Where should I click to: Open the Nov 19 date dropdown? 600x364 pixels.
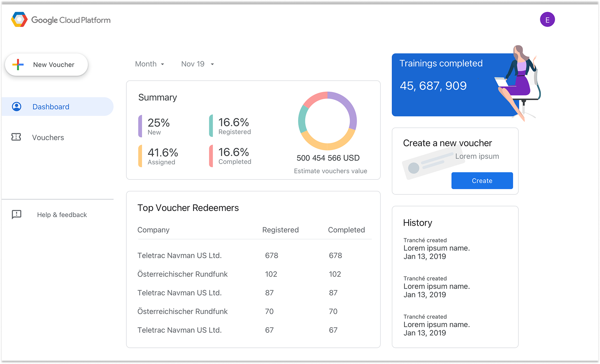[198, 64]
